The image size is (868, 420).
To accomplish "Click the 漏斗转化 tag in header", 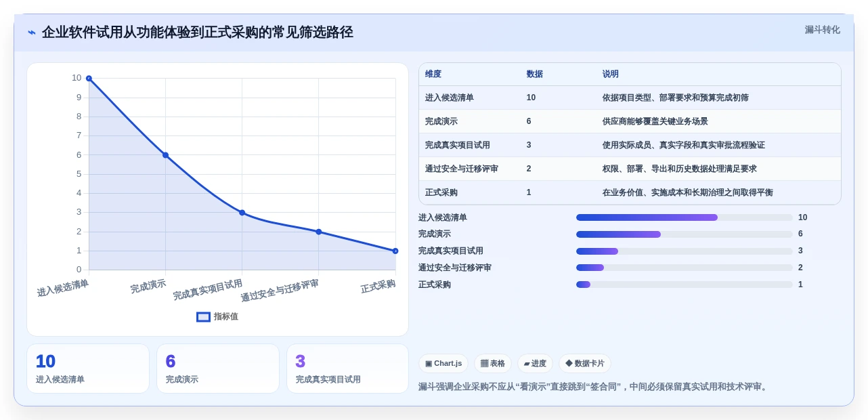I will pos(822,30).
